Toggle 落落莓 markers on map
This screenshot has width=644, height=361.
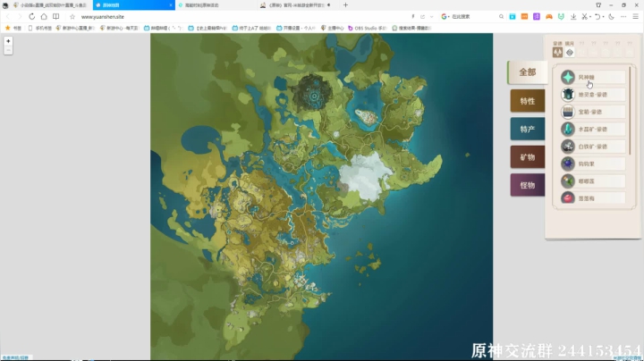(x=593, y=197)
